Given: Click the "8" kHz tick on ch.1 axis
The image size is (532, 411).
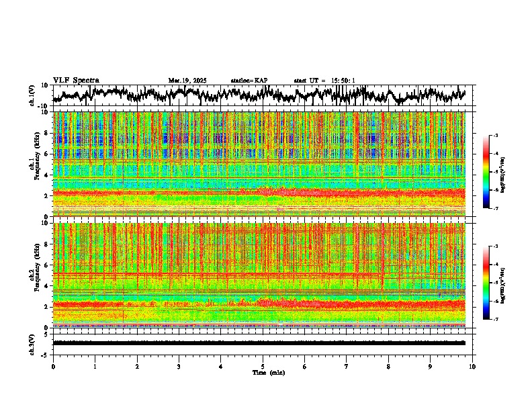Looking at the screenshot, I should [47, 133].
